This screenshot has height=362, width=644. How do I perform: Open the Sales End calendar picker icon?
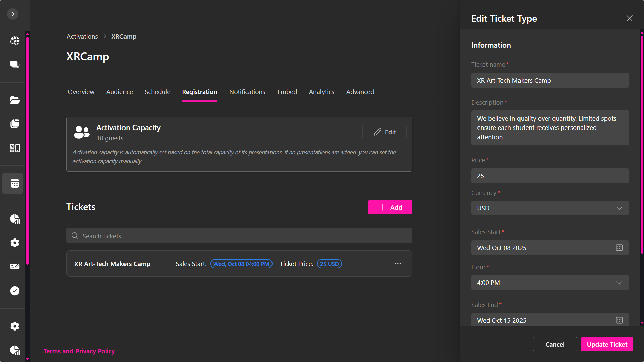coord(619,320)
